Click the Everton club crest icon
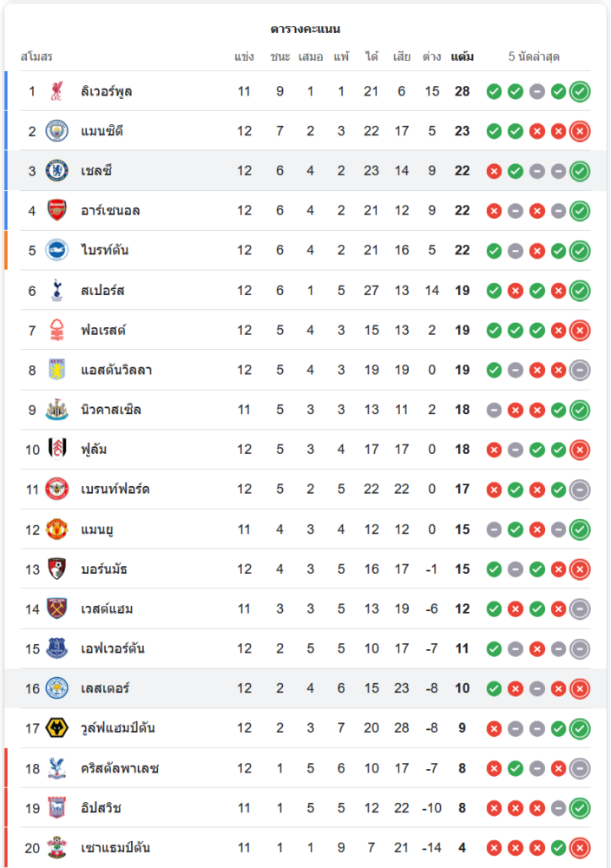 pos(56,648)
